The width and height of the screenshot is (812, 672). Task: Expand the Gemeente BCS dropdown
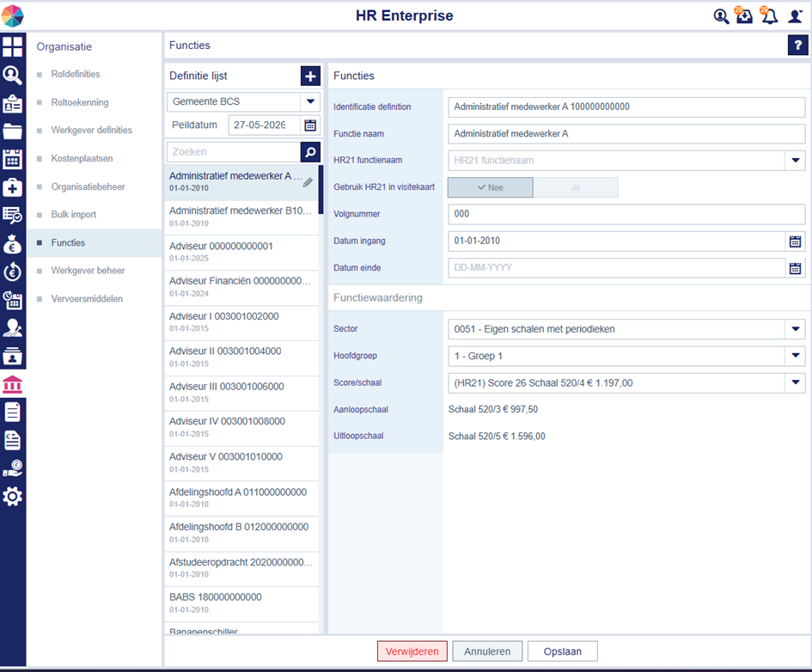(x=310, y=101)
